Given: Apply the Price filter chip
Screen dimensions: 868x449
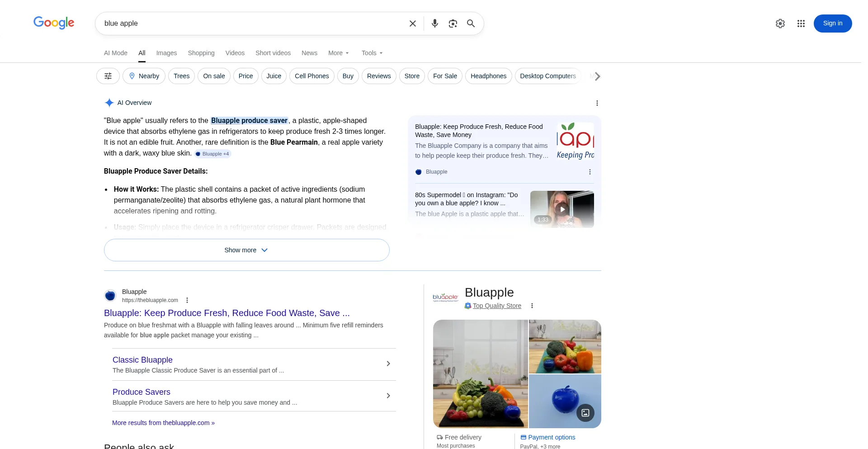Looking at the screenshot, I should coord(245,76).
